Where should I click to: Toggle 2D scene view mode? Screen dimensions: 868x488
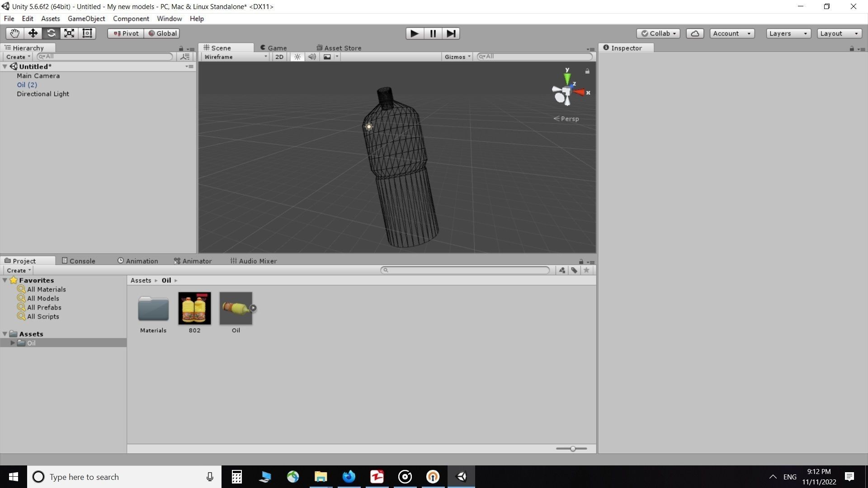click(x=279, y=56)
